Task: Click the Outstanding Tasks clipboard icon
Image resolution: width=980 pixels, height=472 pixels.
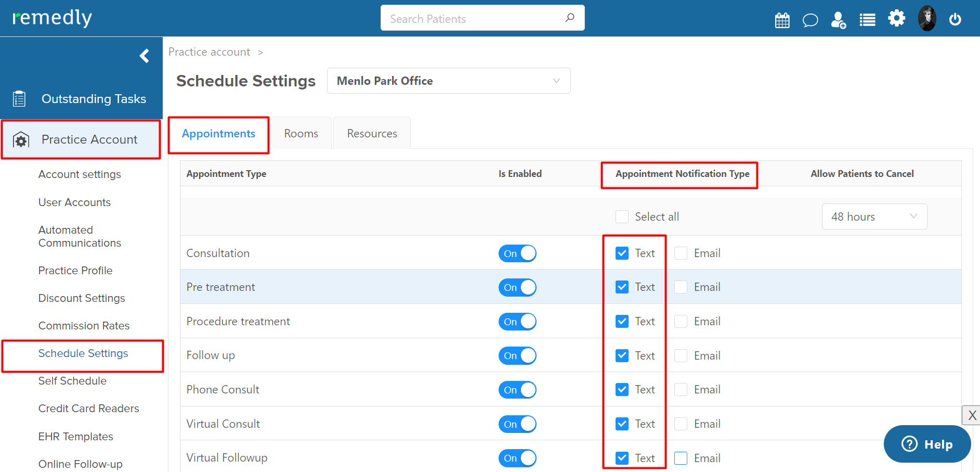Action: pos(19,98)
